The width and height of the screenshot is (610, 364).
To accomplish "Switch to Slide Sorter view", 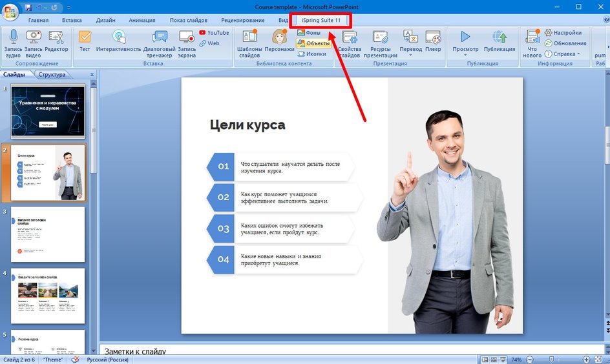I will tap(494, 359).
